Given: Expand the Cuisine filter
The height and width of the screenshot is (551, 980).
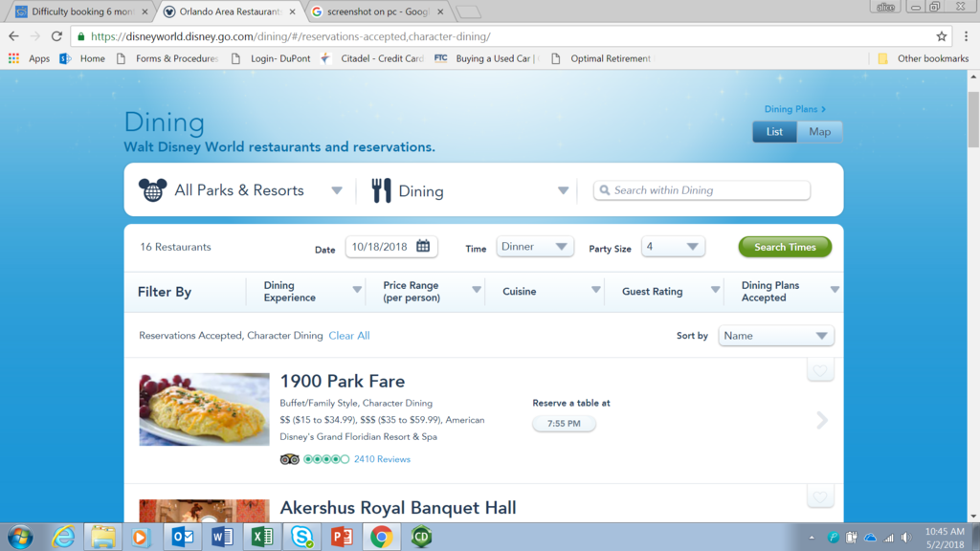Looking at the screenshot, I should click(x=544, y=291).
